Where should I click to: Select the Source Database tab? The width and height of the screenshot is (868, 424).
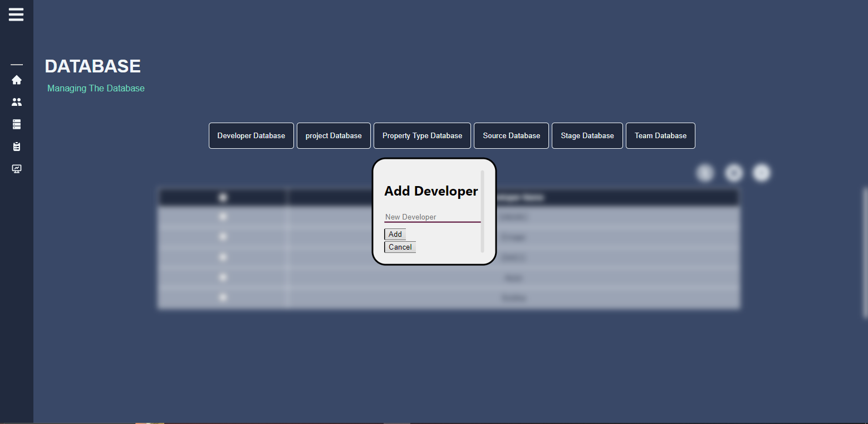tap(511, 136)
